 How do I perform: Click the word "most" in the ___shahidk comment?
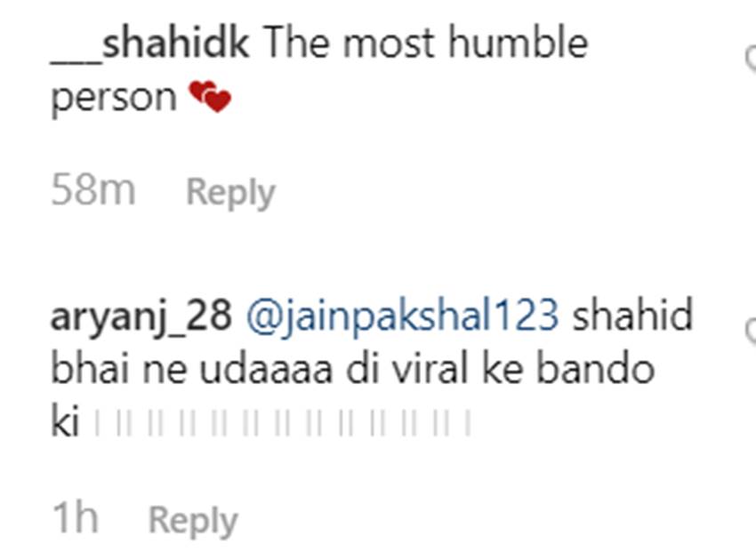coord(389,45)
